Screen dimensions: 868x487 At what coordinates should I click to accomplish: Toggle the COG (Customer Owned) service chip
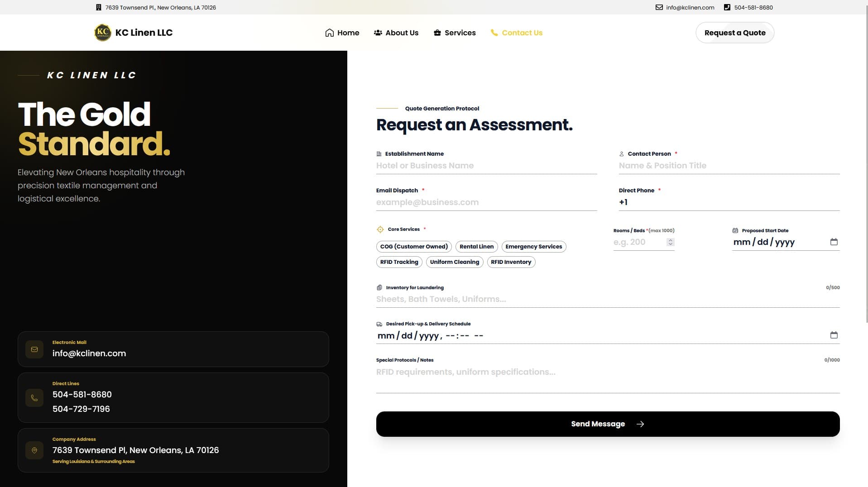[413, 246]
